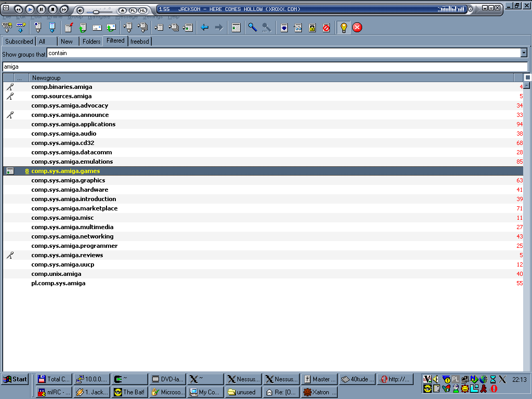The height and width of the screenshot is (399, 532).
Task: Click the red stop icon in toolbar
Action: pyautogui.click(x=357, y=28)
